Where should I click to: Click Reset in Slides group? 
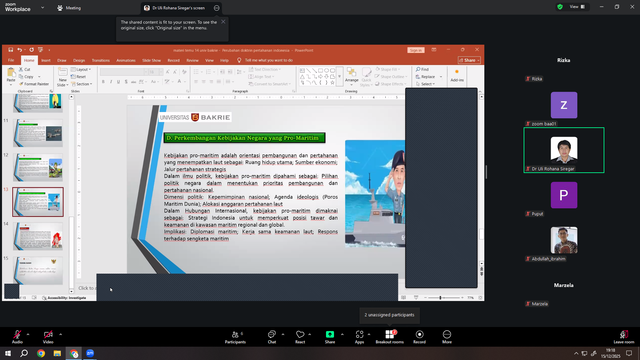click(x=79, y=77)
